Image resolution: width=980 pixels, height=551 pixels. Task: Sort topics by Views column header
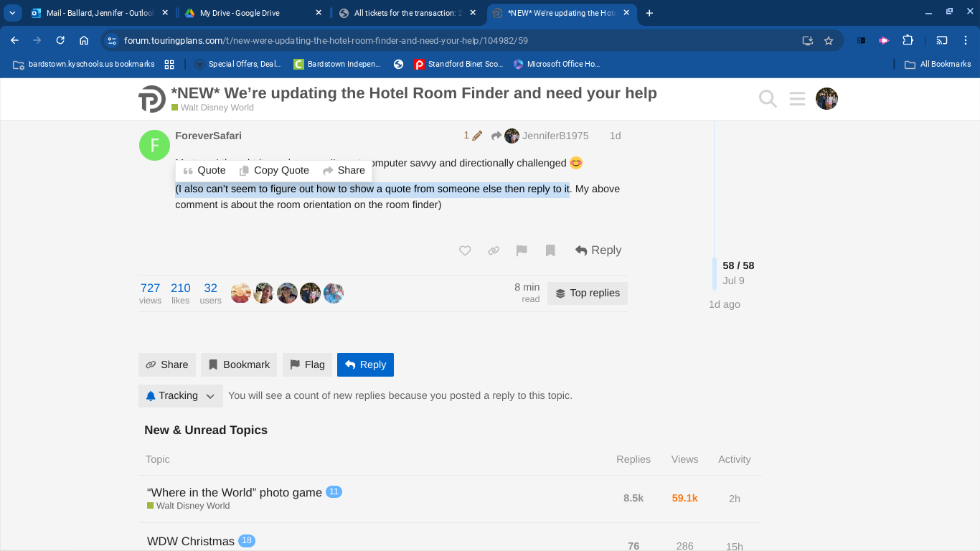coord(684,460)
